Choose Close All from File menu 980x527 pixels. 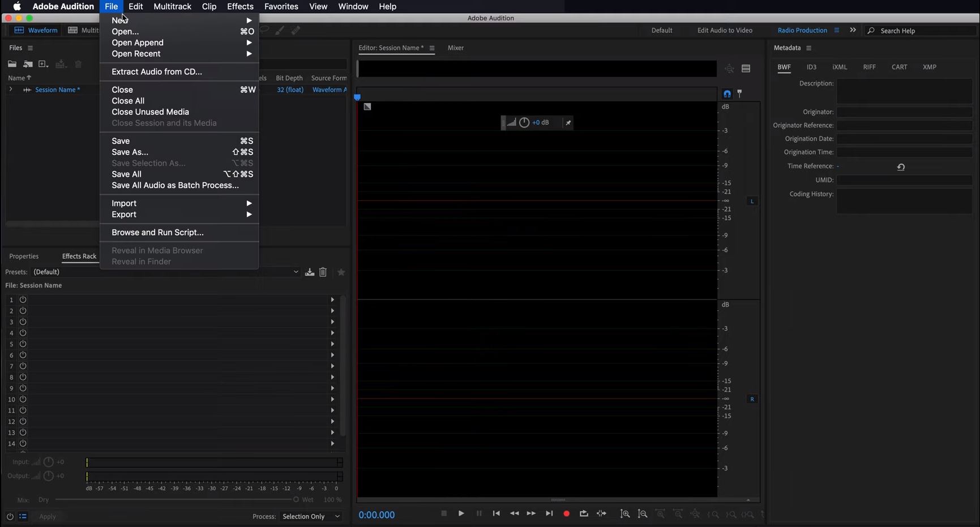[x=179, y=101]
